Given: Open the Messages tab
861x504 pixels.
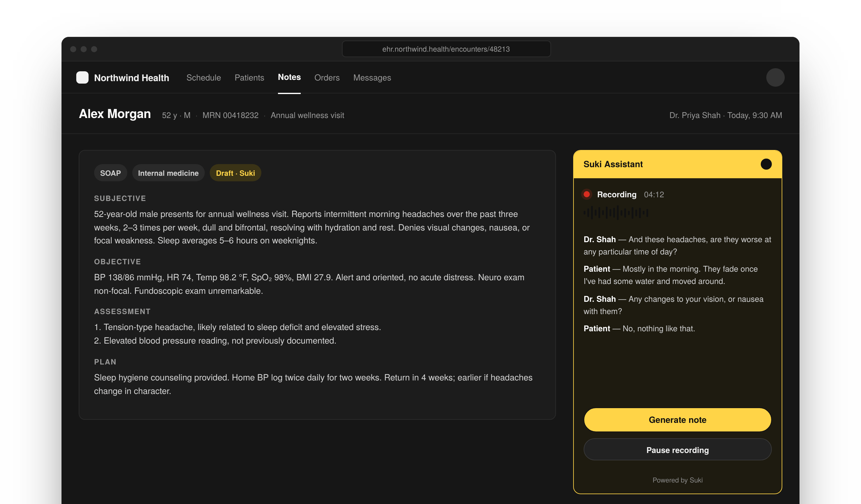Looking at the screenshot, I should (372, 77).
